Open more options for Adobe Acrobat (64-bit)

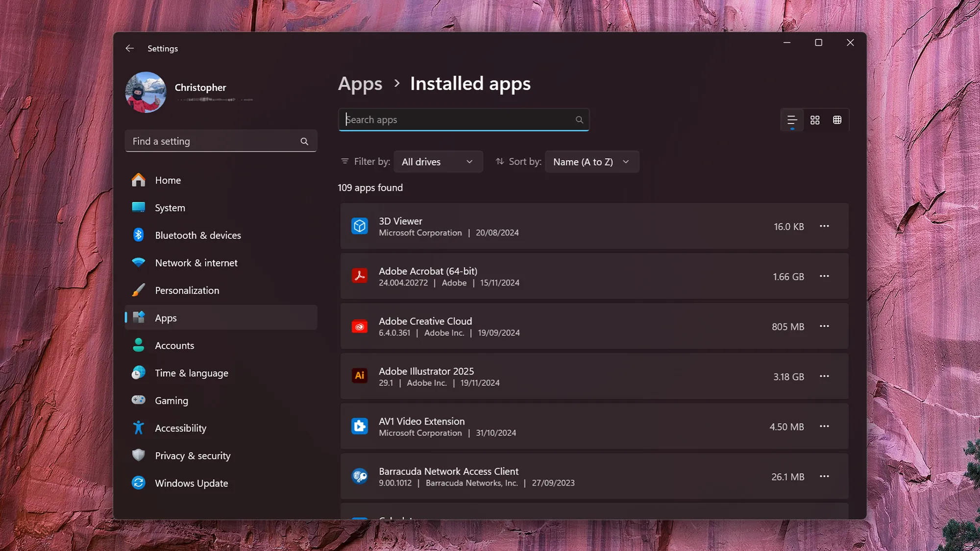tap(824, 276)
